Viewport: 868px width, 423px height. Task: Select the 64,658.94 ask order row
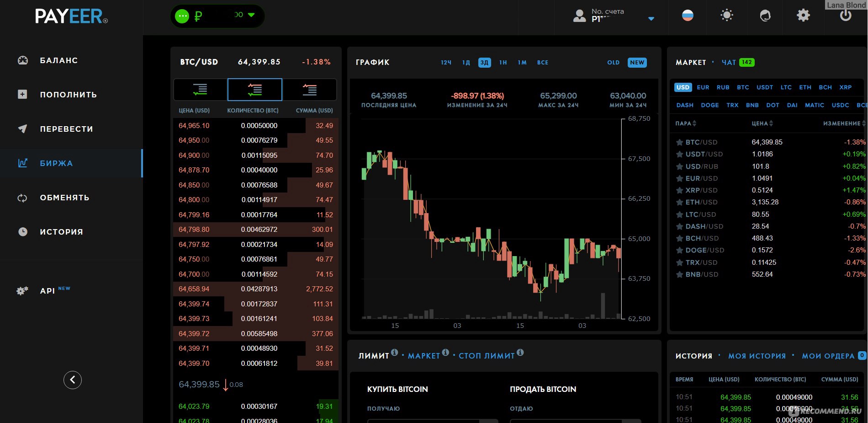256,289
